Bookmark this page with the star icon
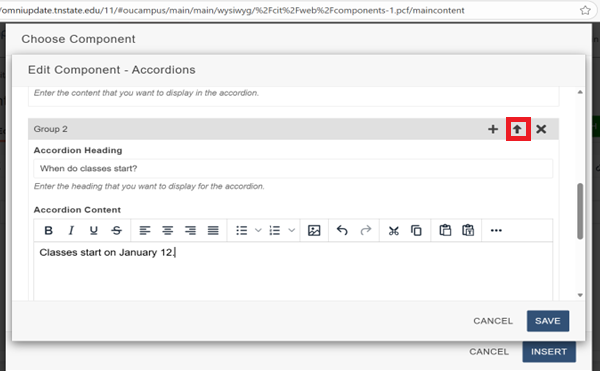The height and width of the screenshot is (371, 600). click(585, 10)
